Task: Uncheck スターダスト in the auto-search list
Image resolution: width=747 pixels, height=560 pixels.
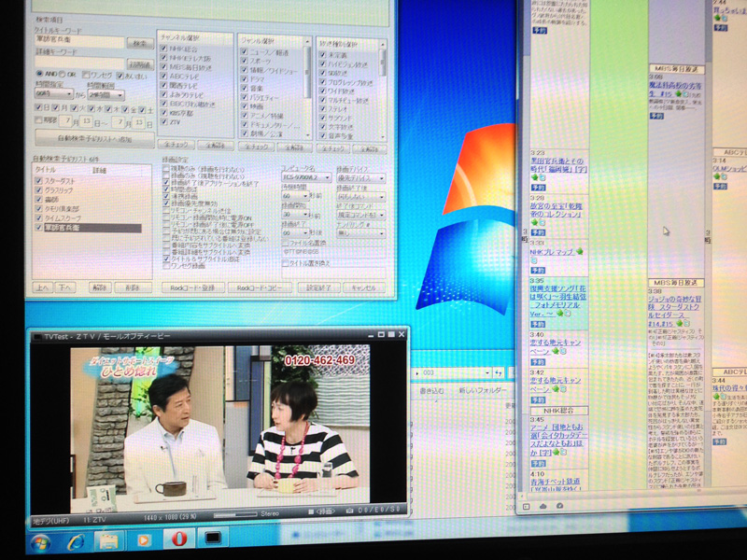Action: tap(38, 181)
